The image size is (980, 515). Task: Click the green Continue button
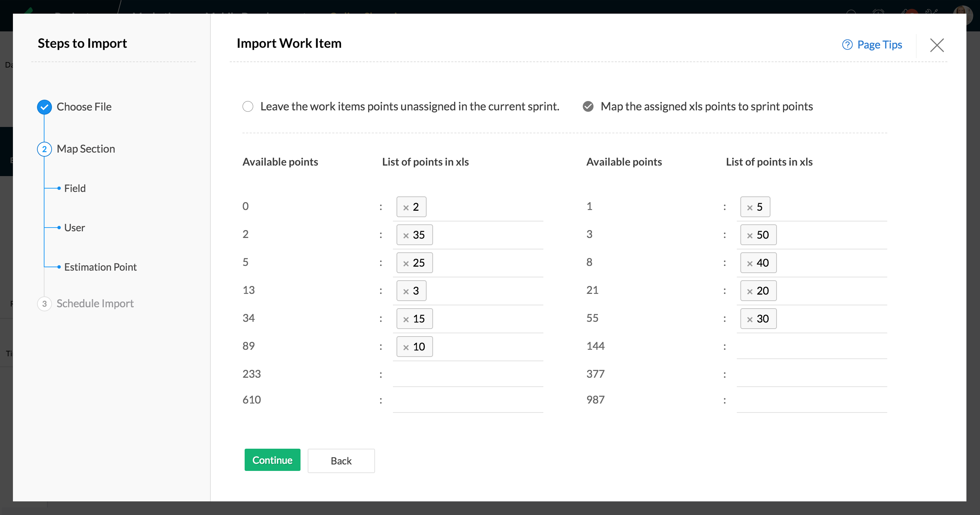tap(272, 460)
